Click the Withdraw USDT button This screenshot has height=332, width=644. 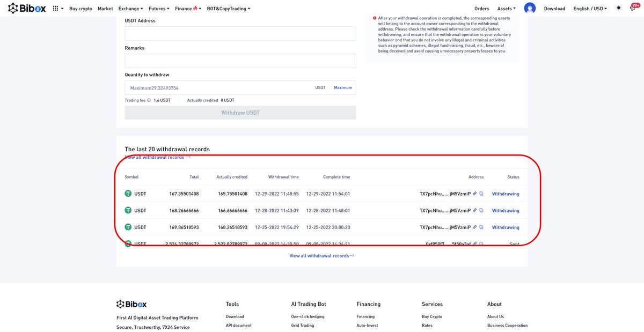tap(240, 113)
